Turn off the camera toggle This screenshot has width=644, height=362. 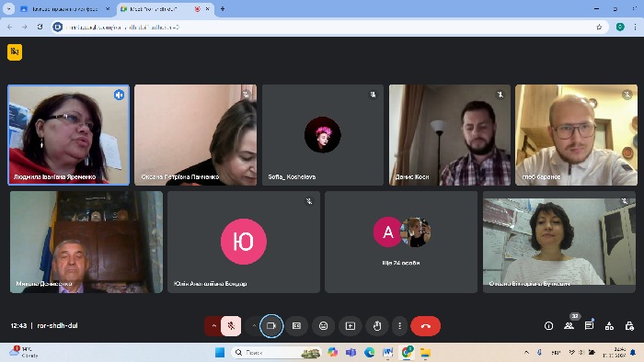click(x=271, y=326)
